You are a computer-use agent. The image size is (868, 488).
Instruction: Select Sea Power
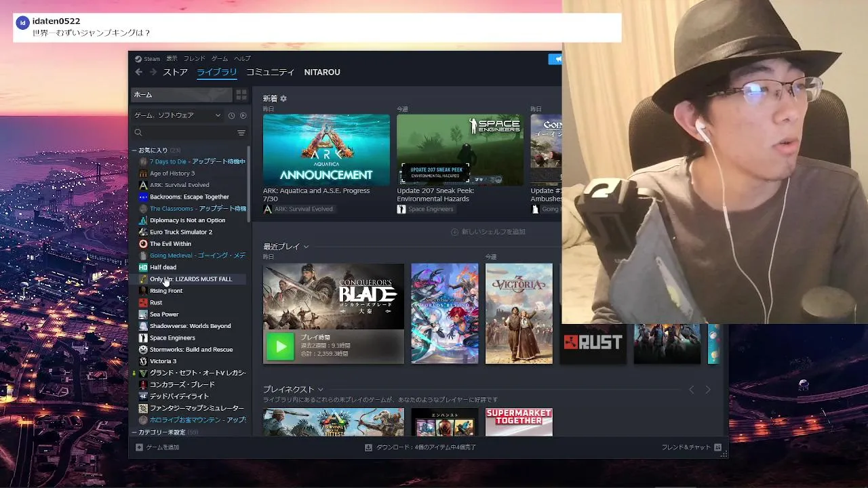pyautogui.click(x=192, y=314)
